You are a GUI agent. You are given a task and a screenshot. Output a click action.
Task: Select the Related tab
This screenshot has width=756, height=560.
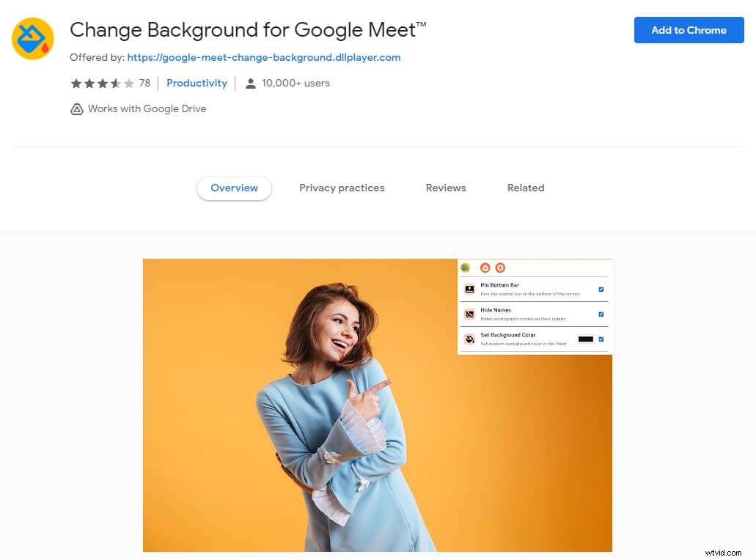(x=525, y=188)
